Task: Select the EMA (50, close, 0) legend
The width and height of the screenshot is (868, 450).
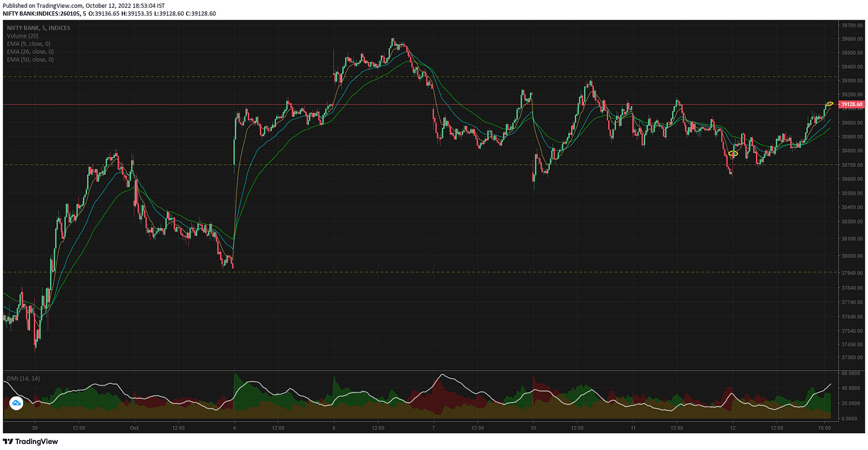Action: (x=29, y=60)
